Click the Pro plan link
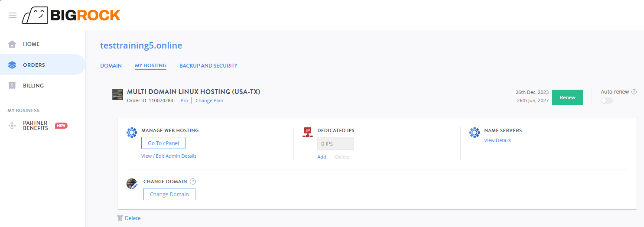The image size is (644, 227). tap(184, 101)
